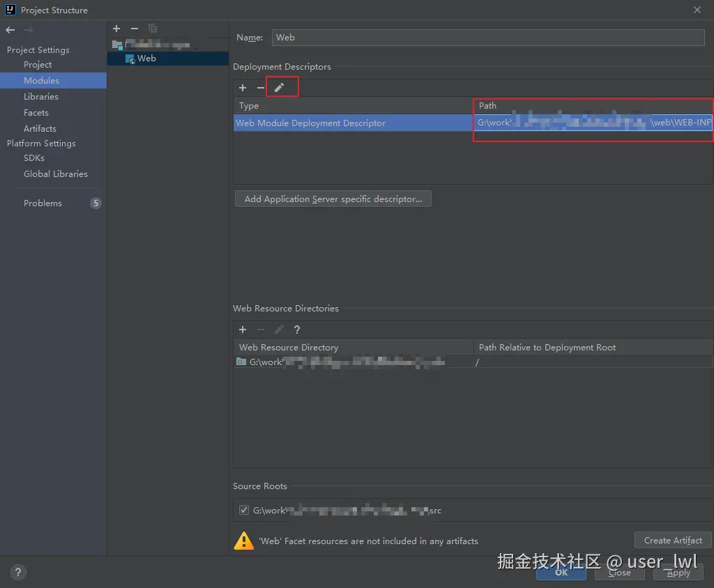
Task: Remove the selected deployment descriptor
Action: click(x=261, y=87)
